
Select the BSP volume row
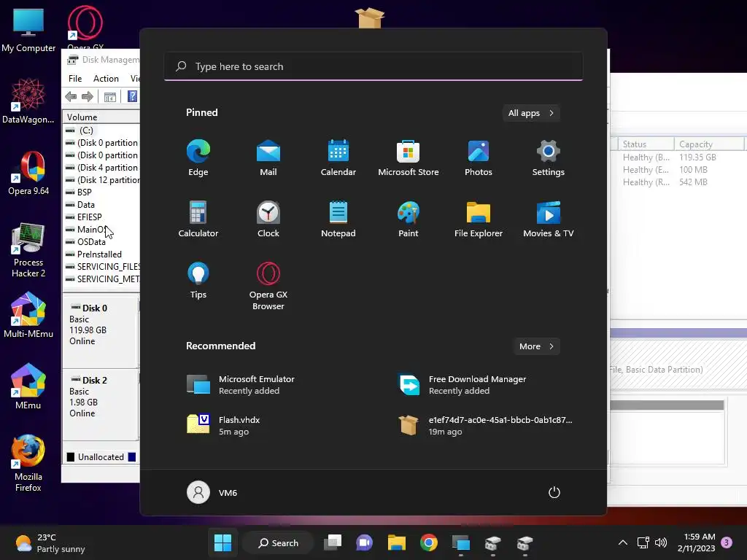coord(102,192)
